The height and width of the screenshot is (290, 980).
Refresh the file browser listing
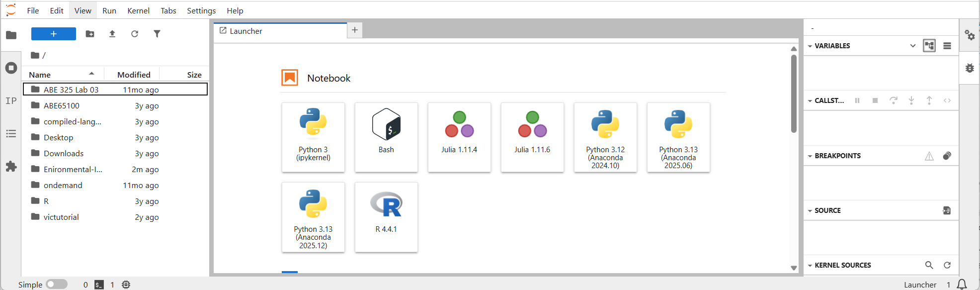click(135, 34)
